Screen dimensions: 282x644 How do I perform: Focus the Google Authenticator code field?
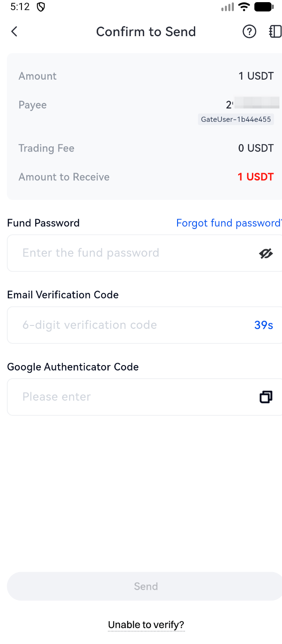[x=129, y=397]
